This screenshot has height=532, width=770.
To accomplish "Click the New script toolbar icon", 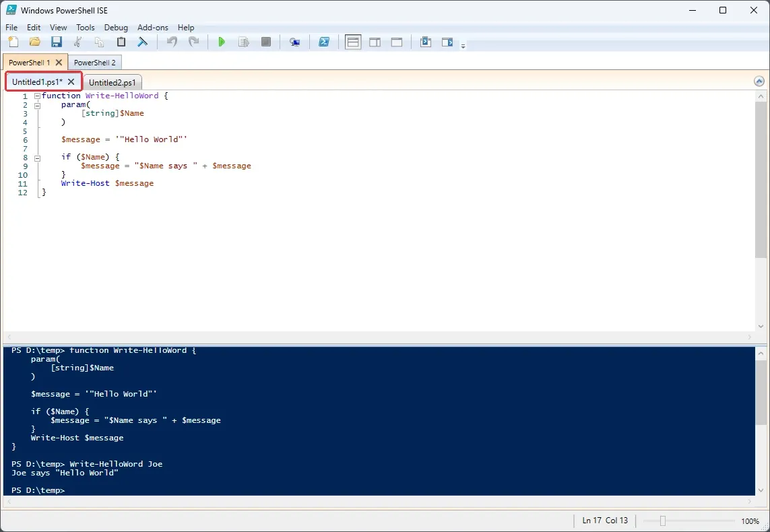I will point(13,42).
